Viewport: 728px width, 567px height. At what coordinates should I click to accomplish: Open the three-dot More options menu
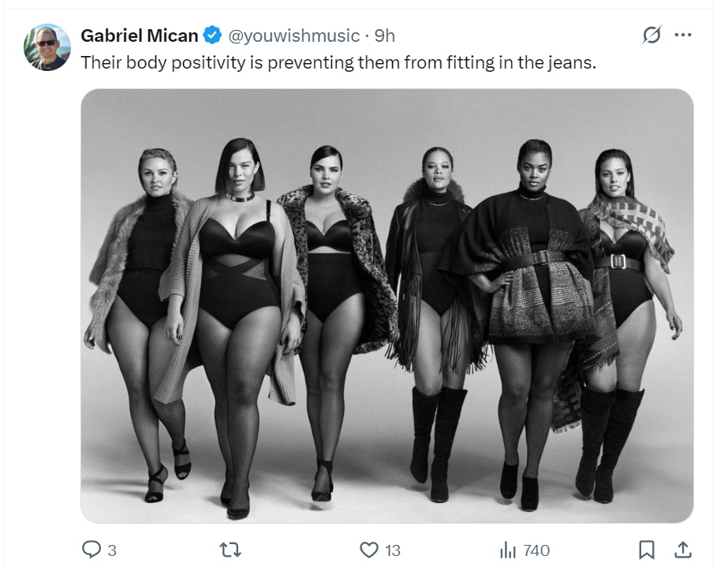point(683,35)
